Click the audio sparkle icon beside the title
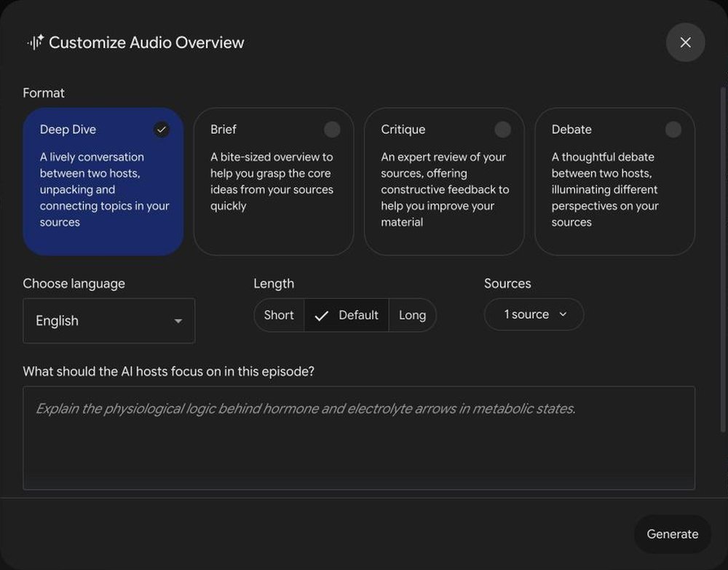The image size is (728, 570). tap(36, 42)
